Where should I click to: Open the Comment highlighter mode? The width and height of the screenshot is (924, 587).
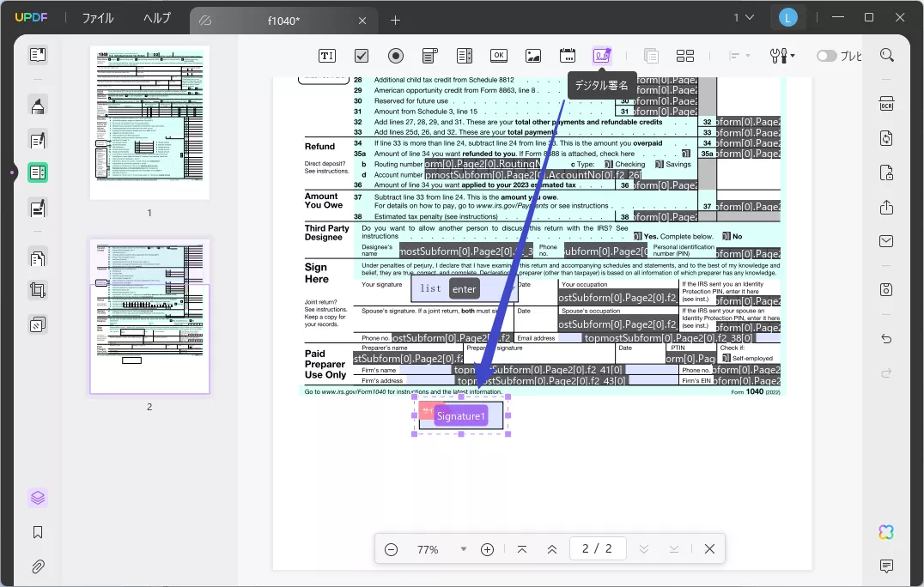(x=38, y=106)
